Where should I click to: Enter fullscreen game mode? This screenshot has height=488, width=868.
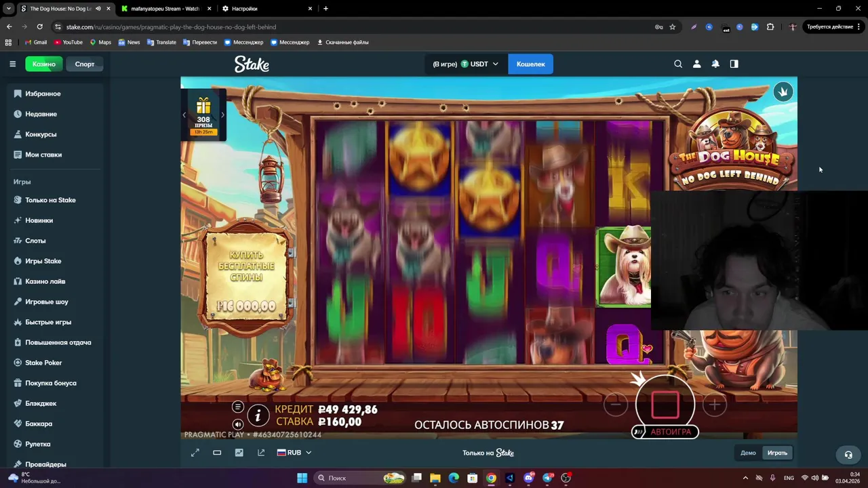coord(195,453)
